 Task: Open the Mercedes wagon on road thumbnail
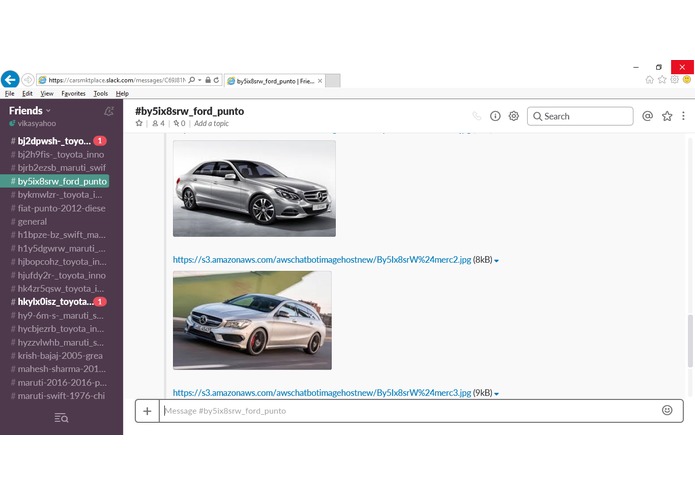click(x=252, y=320)
